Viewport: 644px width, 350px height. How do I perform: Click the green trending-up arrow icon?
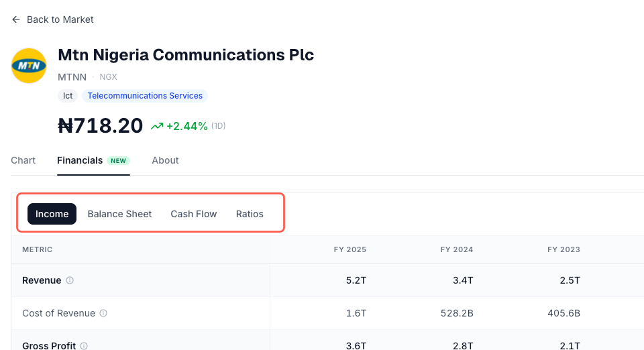pos(157,126)
